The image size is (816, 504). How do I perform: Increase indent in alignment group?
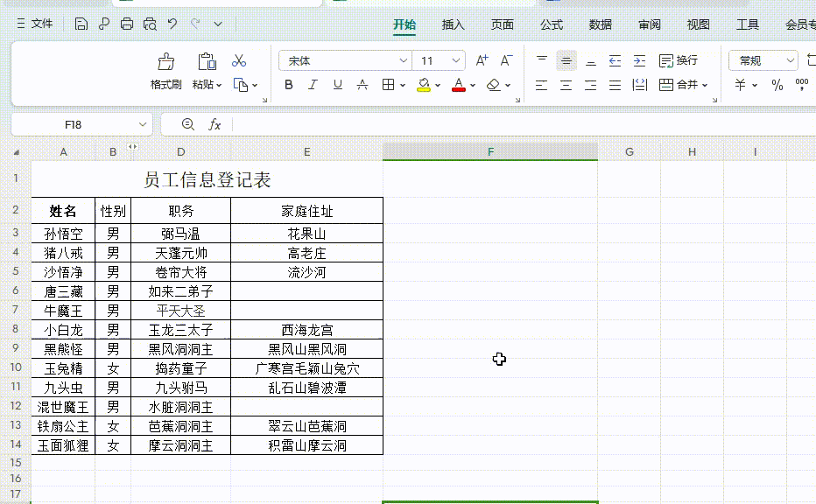(x=639, y=61)
